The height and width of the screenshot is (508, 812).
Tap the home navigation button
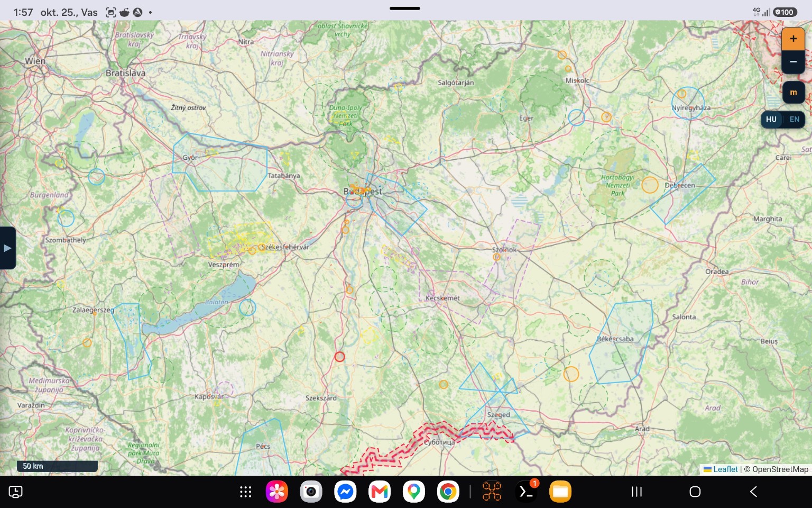pos(695,492)
